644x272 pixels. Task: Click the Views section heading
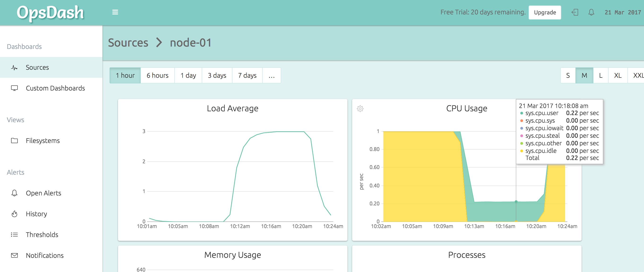coord(16,120)
